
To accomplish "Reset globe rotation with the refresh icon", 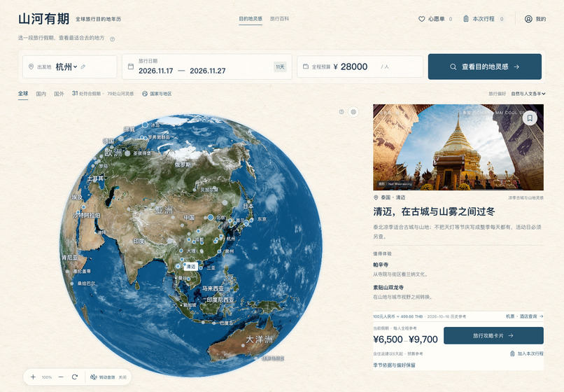I will click(74, 377).
